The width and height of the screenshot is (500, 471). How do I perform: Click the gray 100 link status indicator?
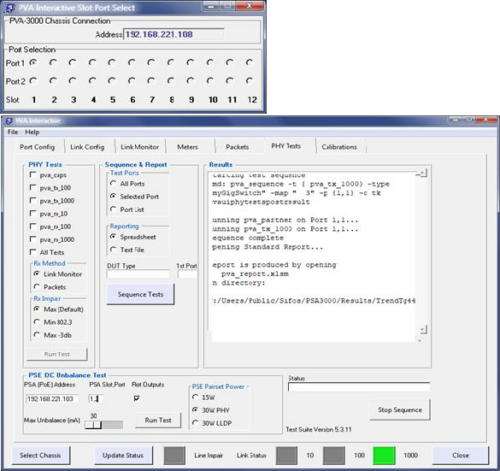pyautogui.click(x=334, y=455)
